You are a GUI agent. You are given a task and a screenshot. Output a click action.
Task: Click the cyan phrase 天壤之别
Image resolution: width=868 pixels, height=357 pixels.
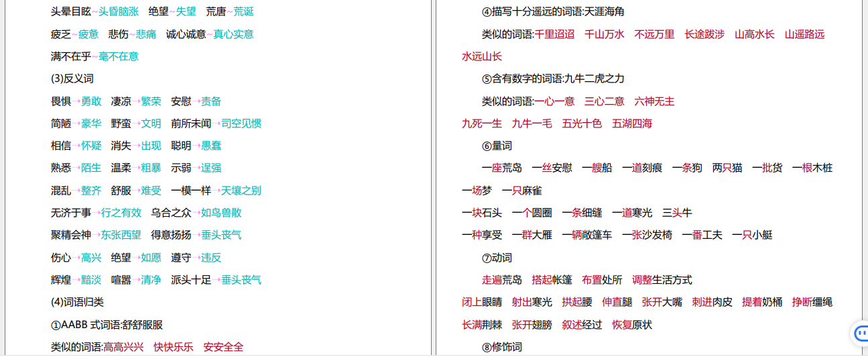pyautogui.click(x=241, y=191)
